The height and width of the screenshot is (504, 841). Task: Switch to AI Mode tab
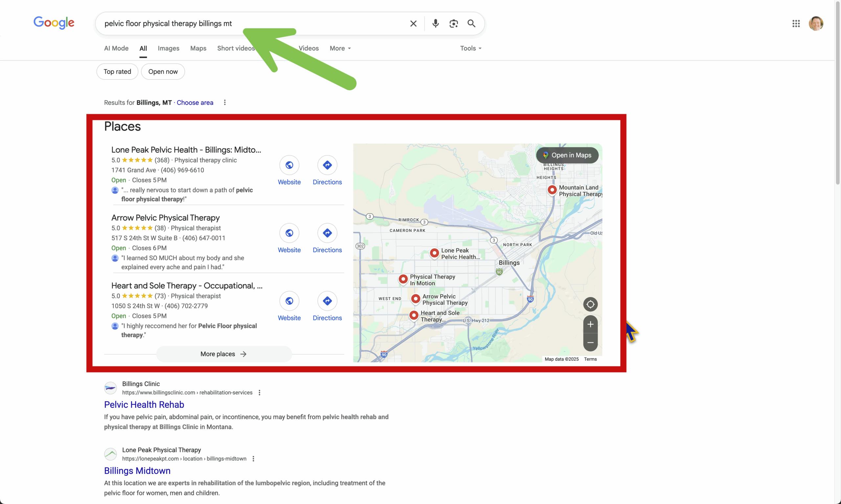click(116, 48)
